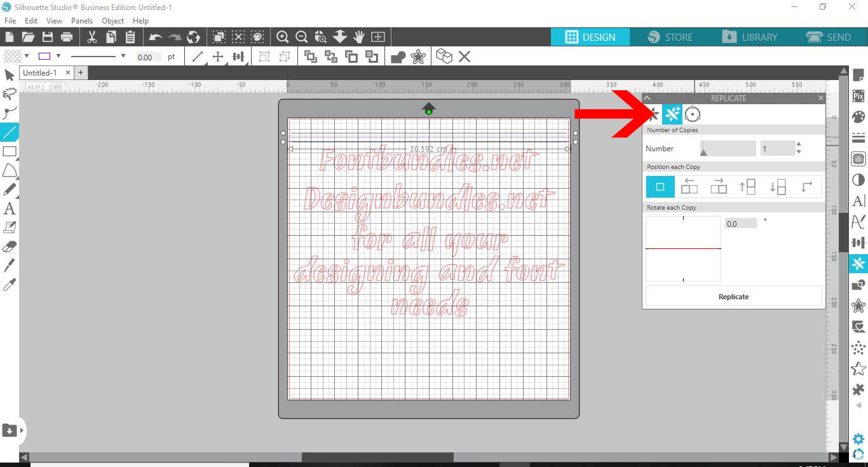Click the Fit to Window icon

(x=378, y=37)
